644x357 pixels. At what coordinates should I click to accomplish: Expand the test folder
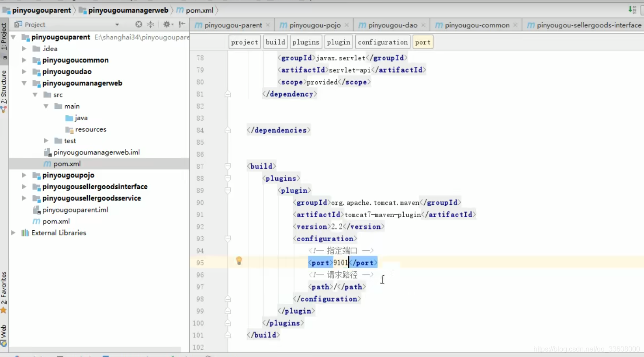pyautogui.click(x=46, y=141)
